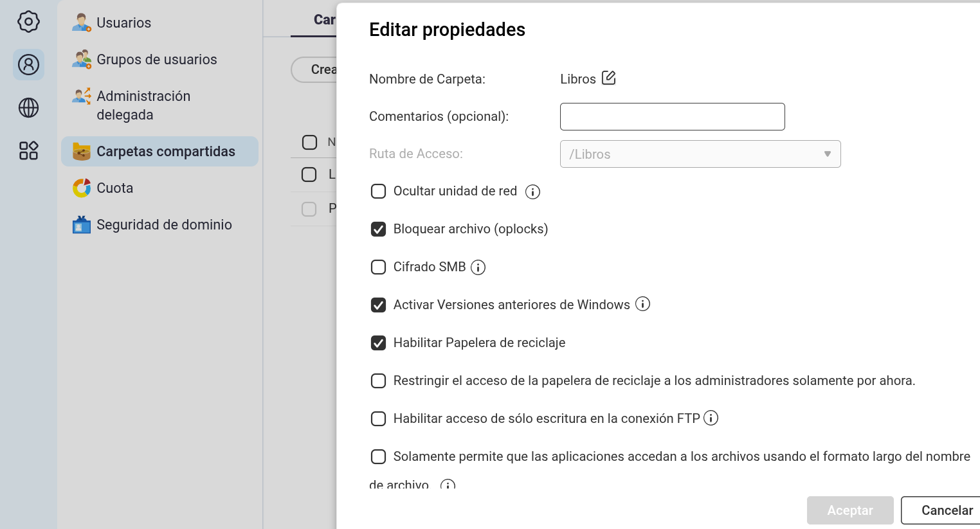Click the Comentarios (opcional) text field
The image size is (980, 529).
672,117
